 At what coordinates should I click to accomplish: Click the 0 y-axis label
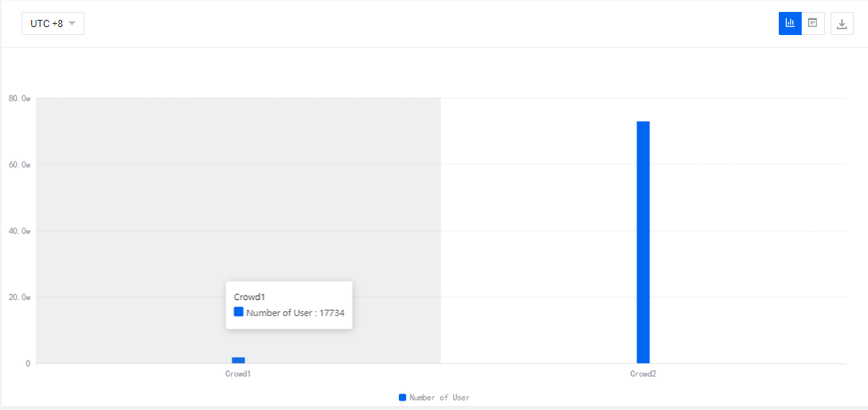click(x=28, y=364)
